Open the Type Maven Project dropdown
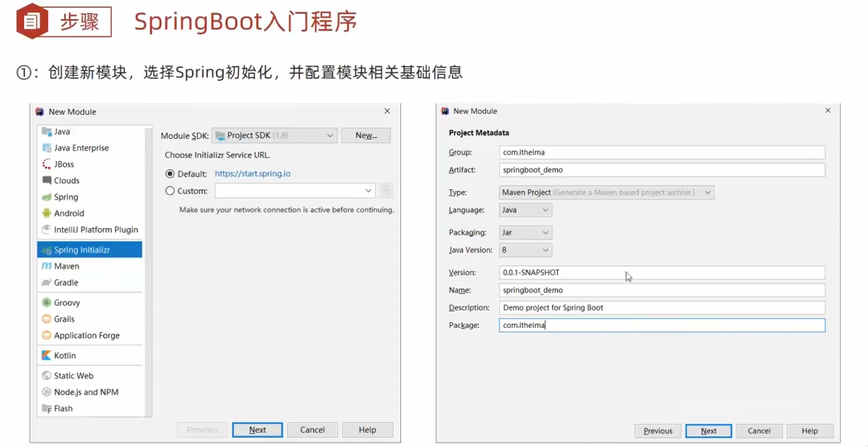868x447 pixels. click(607, 193)
